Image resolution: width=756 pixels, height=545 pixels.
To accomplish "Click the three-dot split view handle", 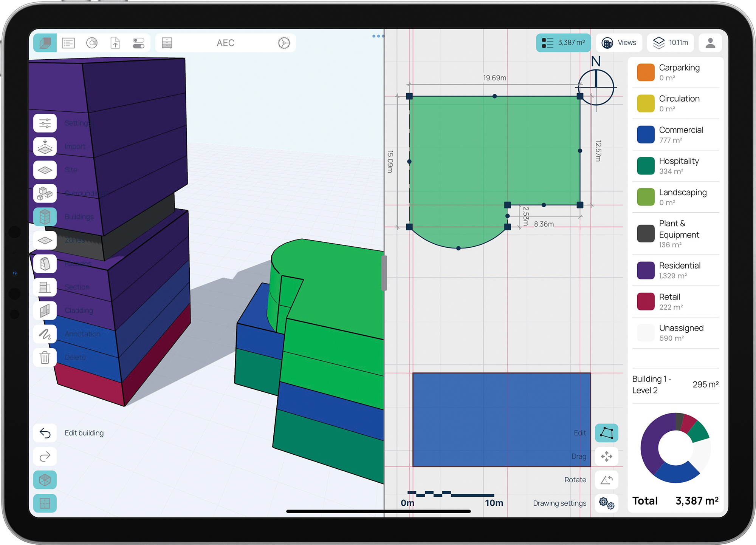I will pos(378,36).
